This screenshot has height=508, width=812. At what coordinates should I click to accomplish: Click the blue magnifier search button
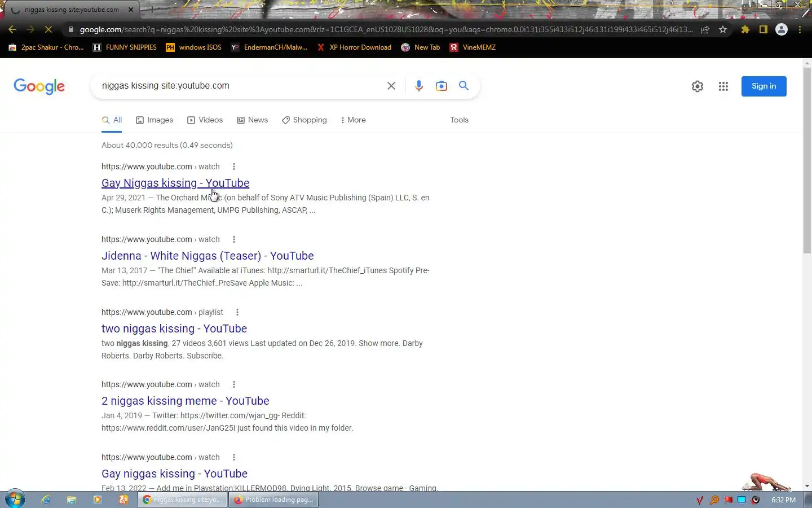point(464,86)
